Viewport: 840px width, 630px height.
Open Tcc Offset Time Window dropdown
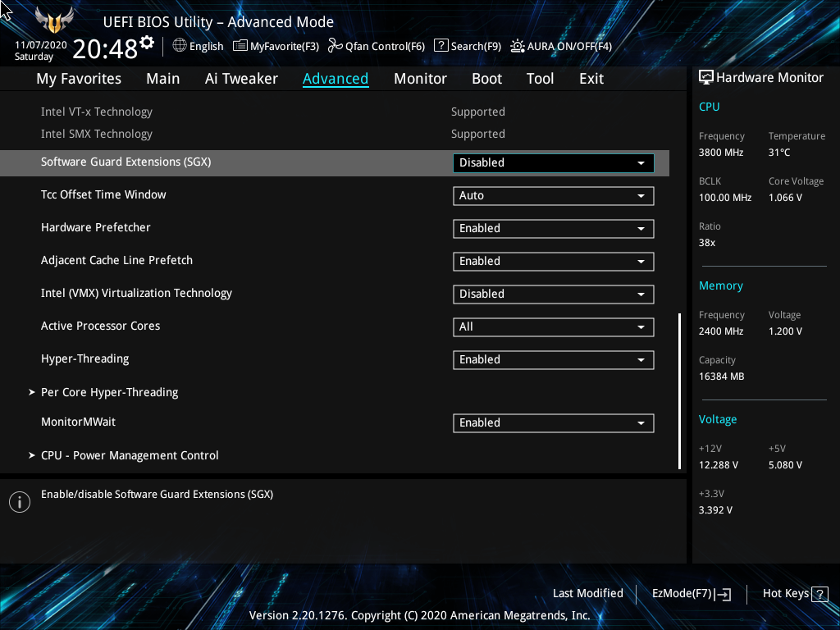554,195
